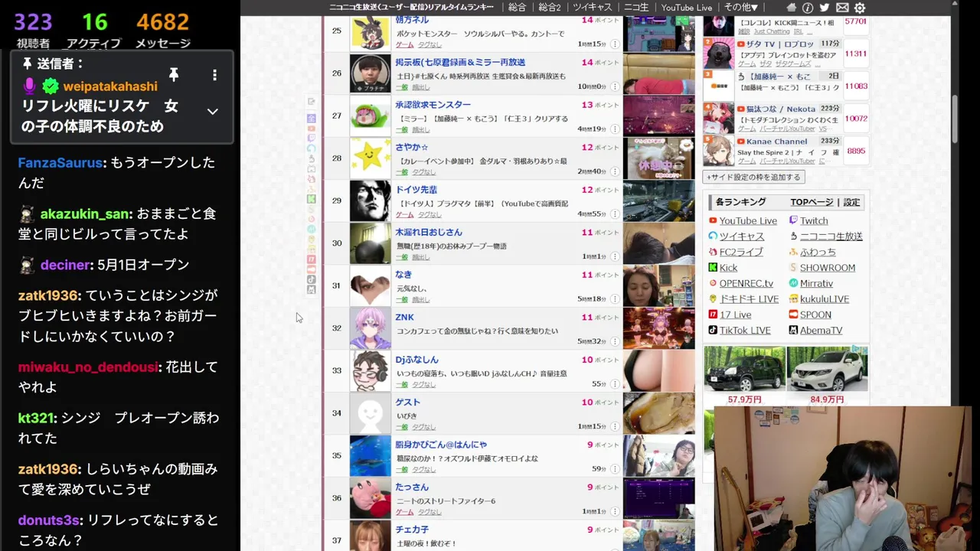Open pinned chat message kebab menu
The image size is (980, 551).
coord(214,75)
